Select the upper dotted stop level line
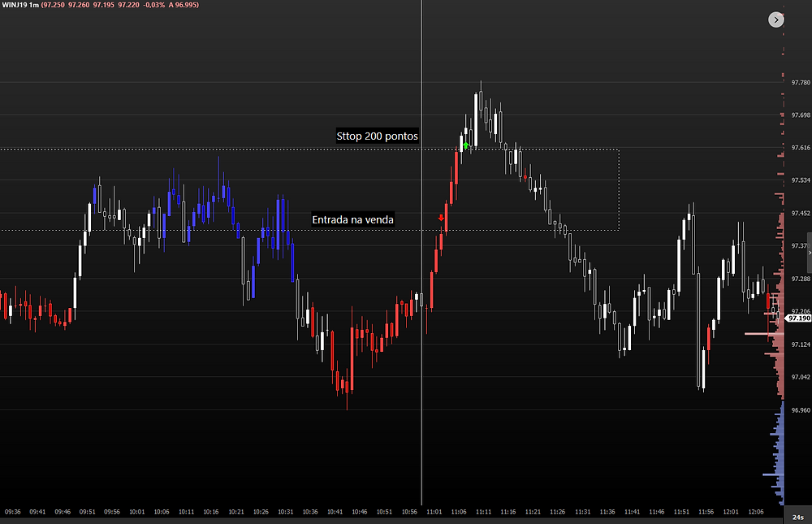 (x=309, y=149)
